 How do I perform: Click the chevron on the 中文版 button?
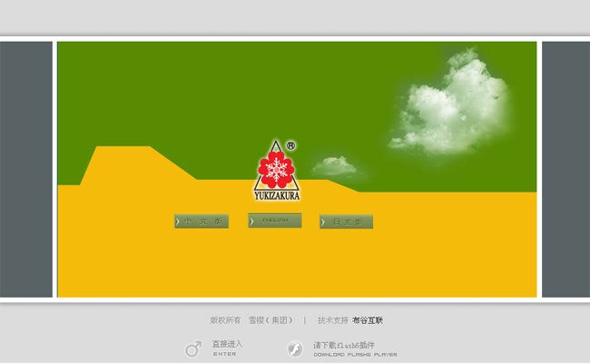tap(178, 221)
